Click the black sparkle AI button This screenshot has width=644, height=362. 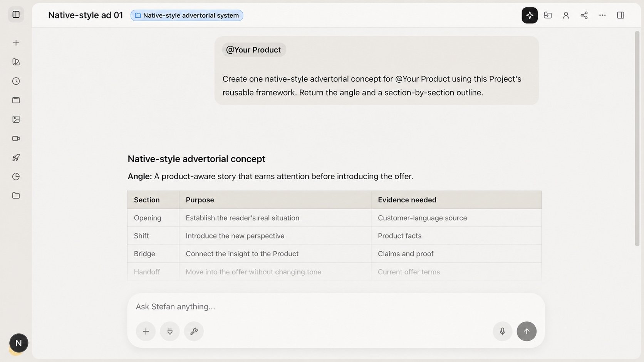[x=530, y=15]
